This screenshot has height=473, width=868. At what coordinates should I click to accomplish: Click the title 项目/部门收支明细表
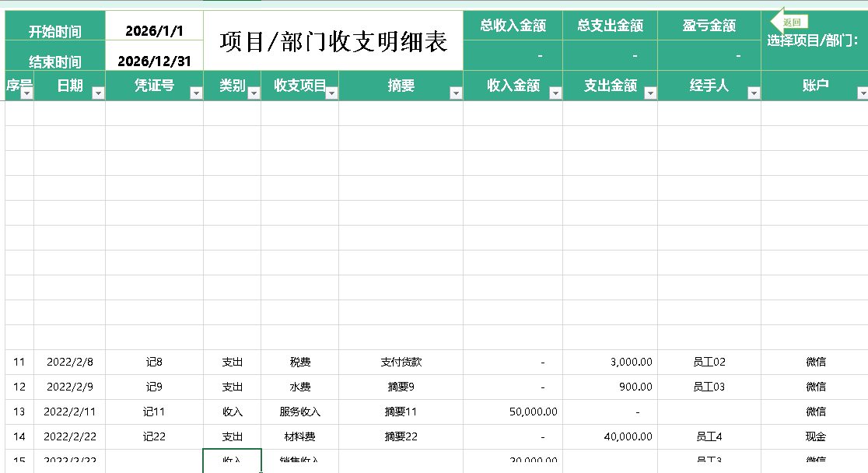tap(333, 41)
